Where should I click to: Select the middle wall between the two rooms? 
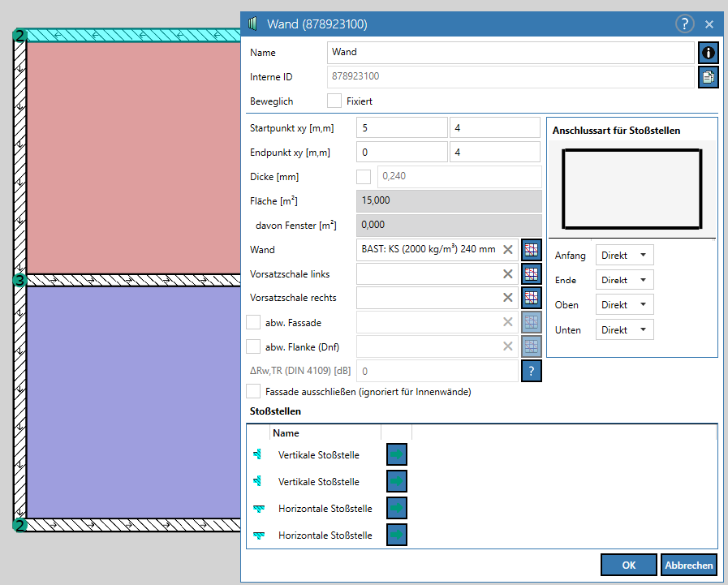pos(134,280)
